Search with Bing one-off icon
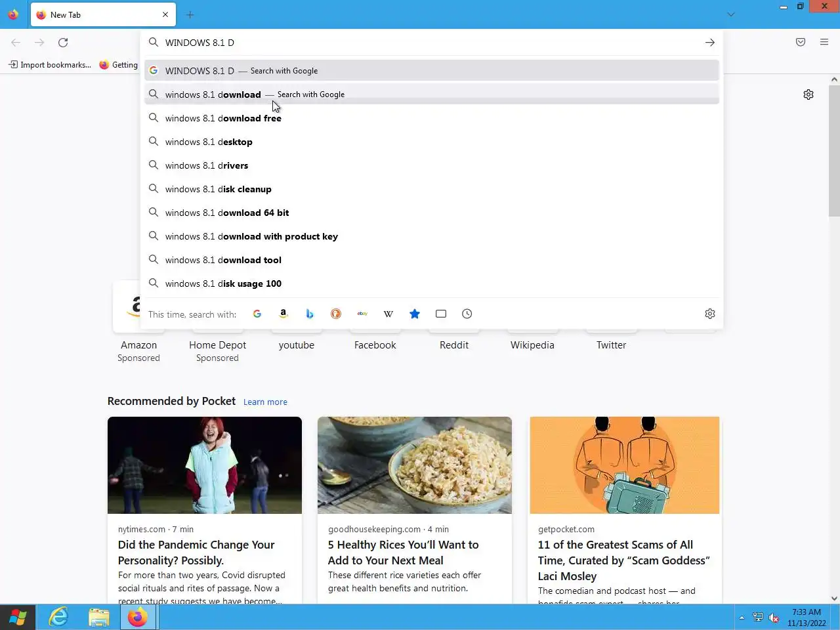This screenshot has height=630, width=840. (x=310, y=314)
